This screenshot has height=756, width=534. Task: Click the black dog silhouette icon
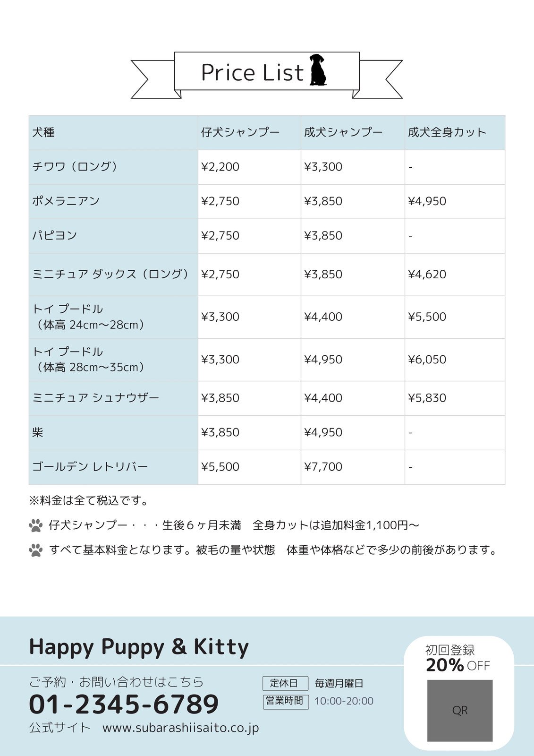318,70
